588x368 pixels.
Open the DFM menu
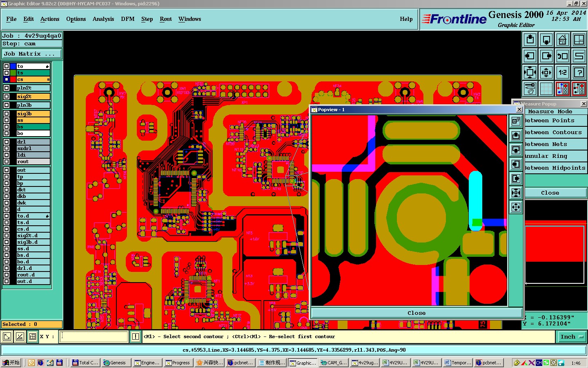tap(128, 19)
